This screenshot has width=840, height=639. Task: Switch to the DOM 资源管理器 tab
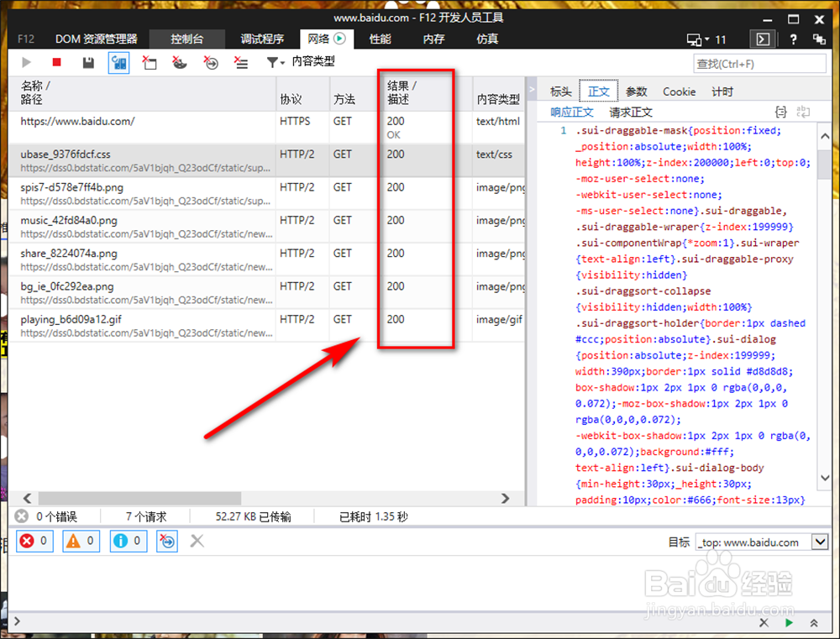(97, 39)
